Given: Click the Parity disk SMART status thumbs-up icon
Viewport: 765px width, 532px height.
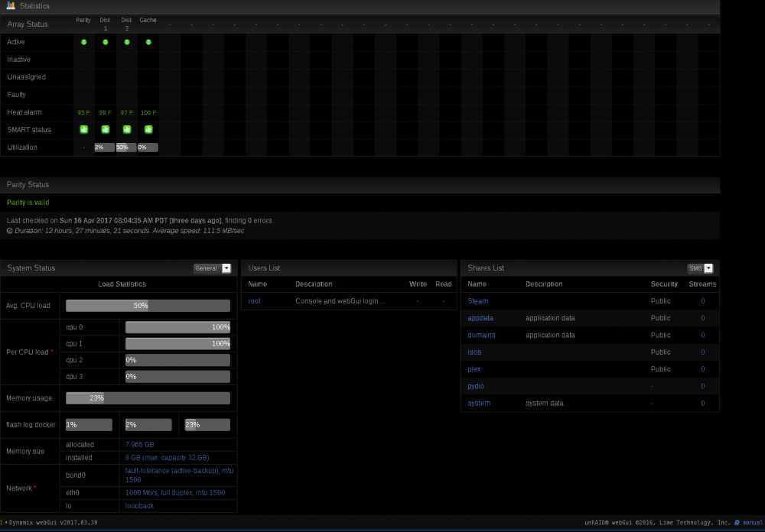Looking at the screenshot, I should [84, 129].
